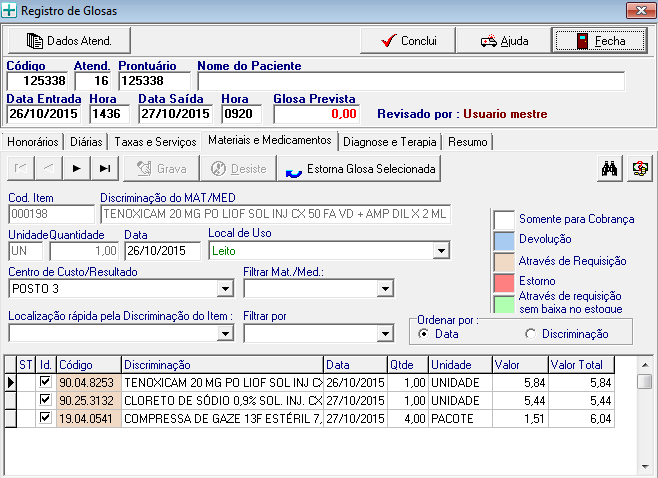Click code cell 90.25.3132
The height and width of the screenshot is (478, 658).
[x=89, y=400]
